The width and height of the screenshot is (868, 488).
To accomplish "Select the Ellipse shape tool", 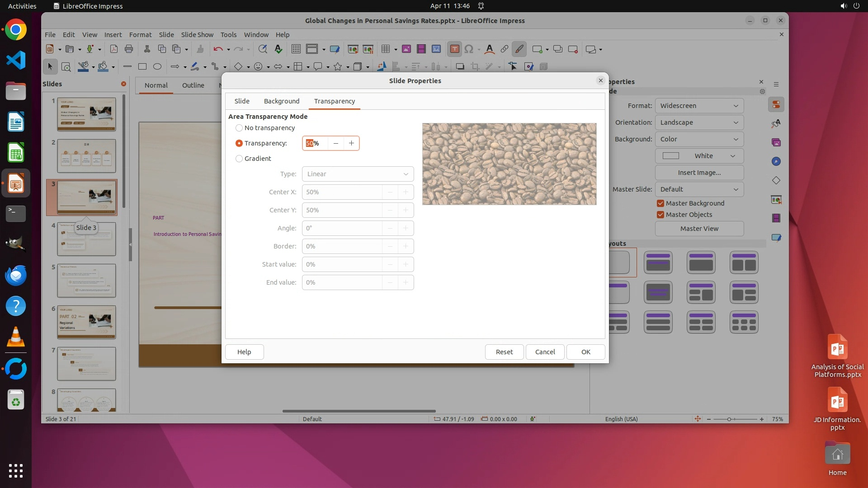I will (157, 67).
